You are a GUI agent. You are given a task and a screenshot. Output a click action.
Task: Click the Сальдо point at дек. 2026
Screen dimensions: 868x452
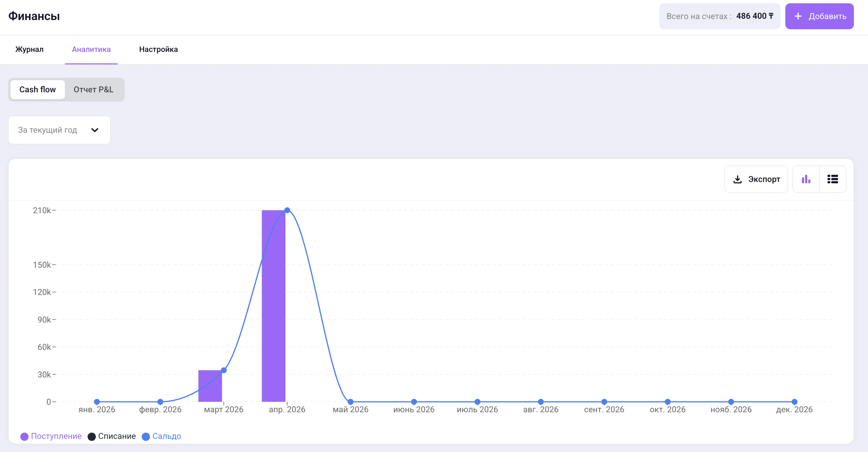click(x=794, y=401)
